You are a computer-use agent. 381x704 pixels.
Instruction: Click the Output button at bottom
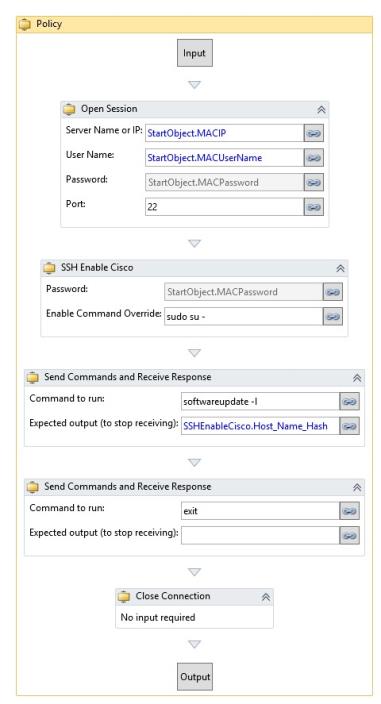point(195,677)
